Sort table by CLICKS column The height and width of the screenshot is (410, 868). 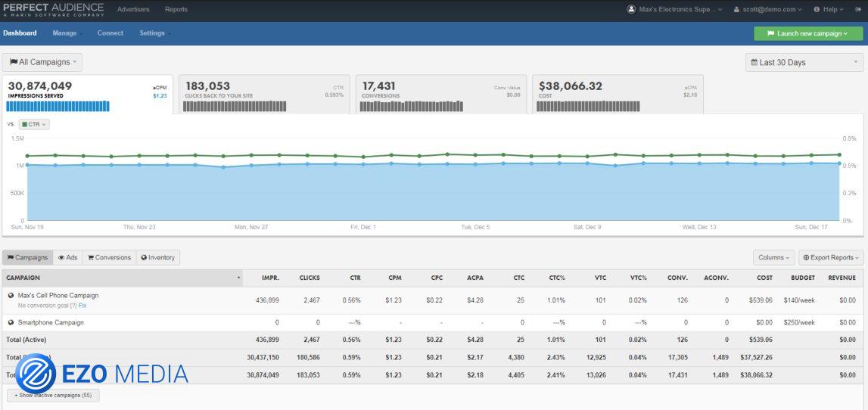pos(310,278)
